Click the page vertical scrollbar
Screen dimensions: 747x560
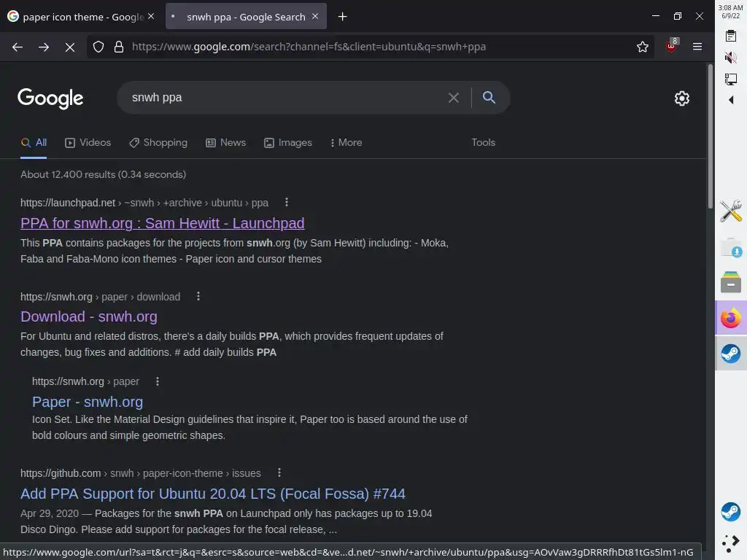tap(711, 136)
